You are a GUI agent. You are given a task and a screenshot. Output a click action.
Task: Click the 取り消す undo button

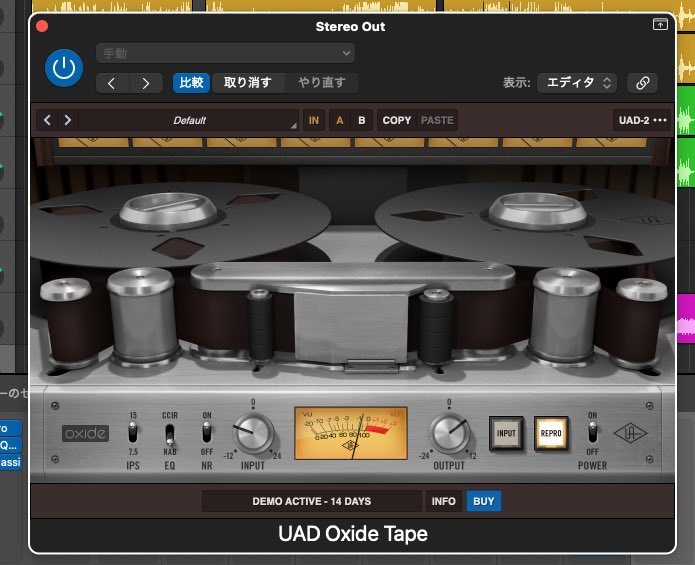tap(248, 83)
